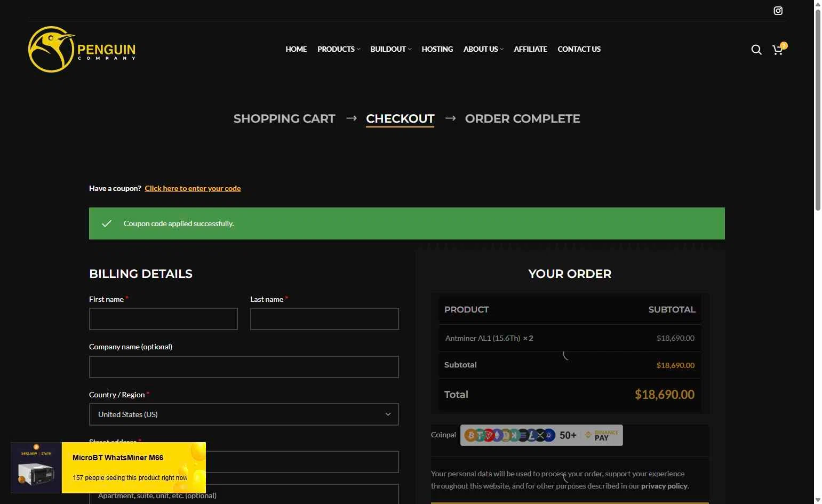Click the Coupon code applied successfully message

tap(179, 223)
